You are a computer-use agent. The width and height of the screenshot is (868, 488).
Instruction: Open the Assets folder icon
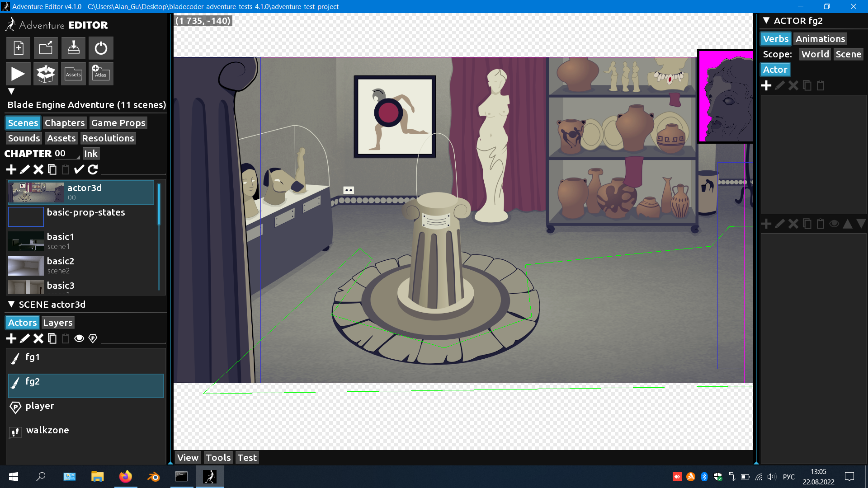pyautogui.click(x=73, y=74)
